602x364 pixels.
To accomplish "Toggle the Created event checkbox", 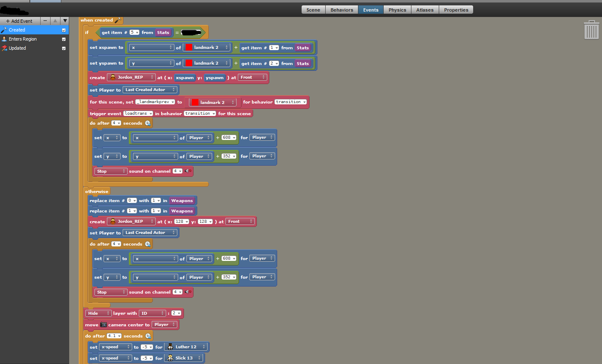I will [64, 30].
